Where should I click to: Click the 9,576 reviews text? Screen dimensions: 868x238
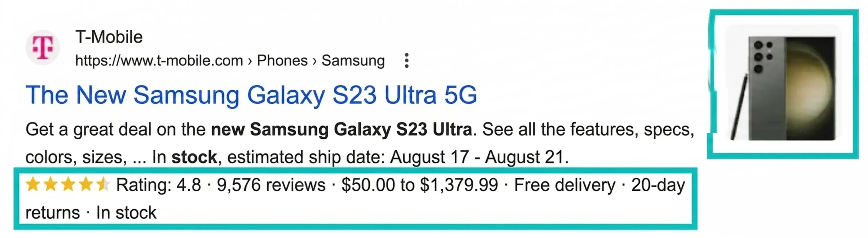tap(271, 185)
